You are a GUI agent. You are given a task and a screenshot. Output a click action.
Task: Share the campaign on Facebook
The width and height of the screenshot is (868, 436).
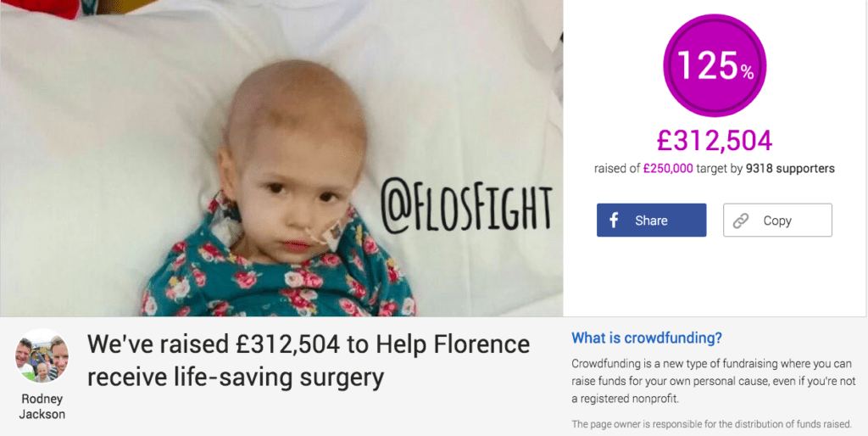coord(651,220)
